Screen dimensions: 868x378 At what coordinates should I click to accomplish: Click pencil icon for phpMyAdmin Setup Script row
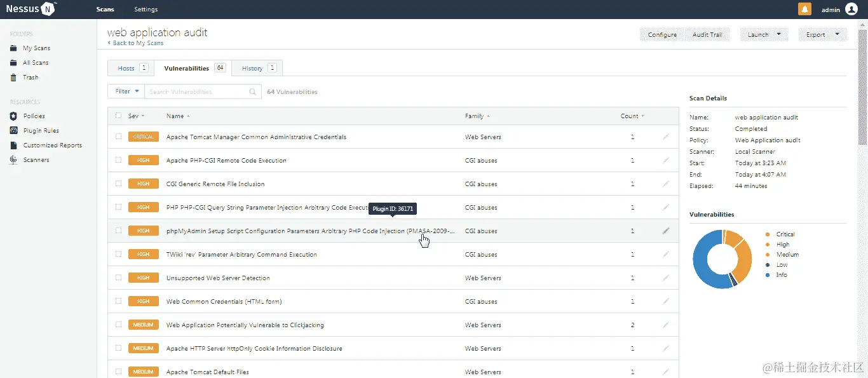[x=666, y=231]
